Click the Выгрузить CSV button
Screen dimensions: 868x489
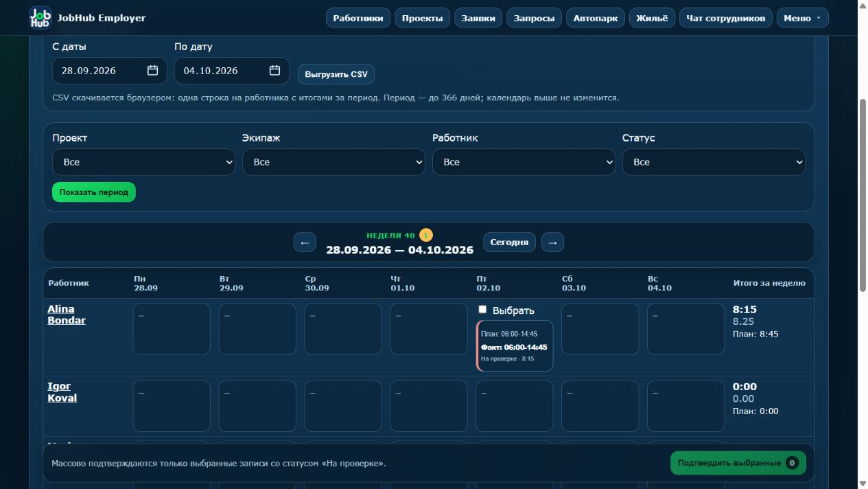coord(336,74)
